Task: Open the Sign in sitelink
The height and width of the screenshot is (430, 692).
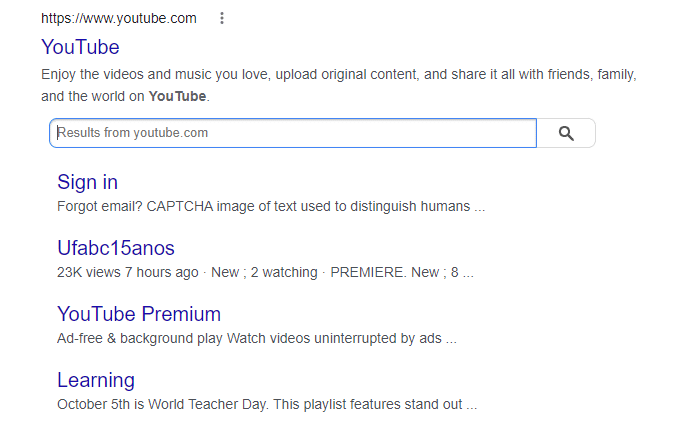Action: point(87,182)
